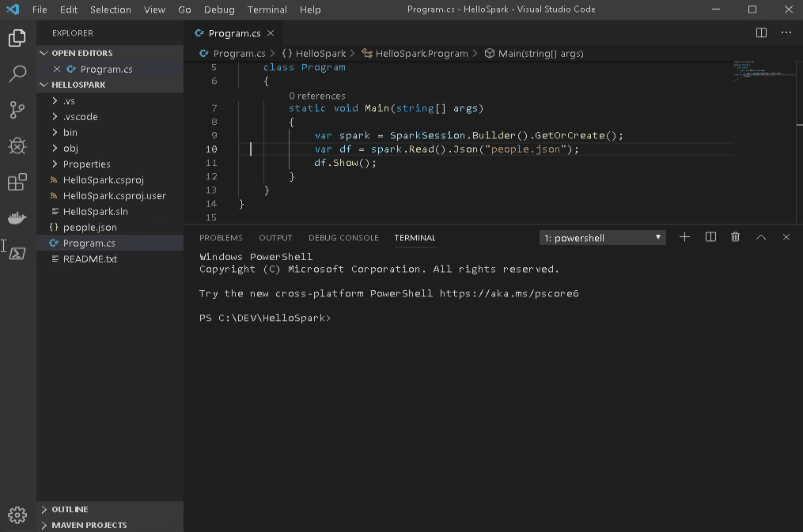
Task: Expand the .vscode folder
Action: click(55, 117)
